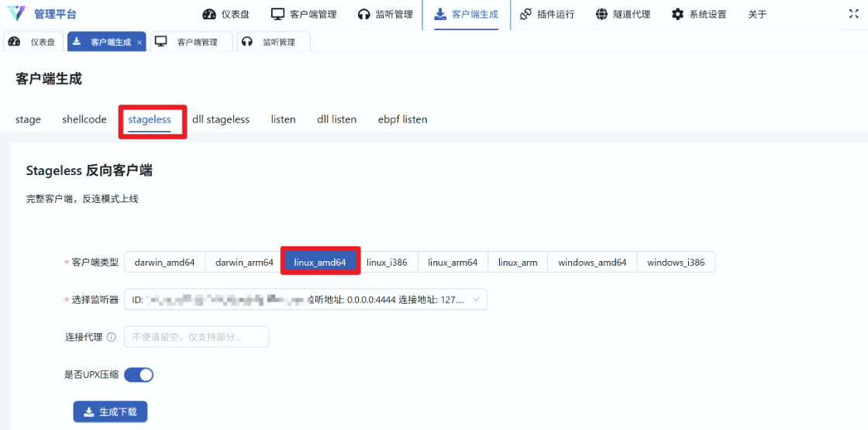Screen dimensions: 868x430
Task: Click the Stageless 反向客户端 heading
Action: pos(89,171)
